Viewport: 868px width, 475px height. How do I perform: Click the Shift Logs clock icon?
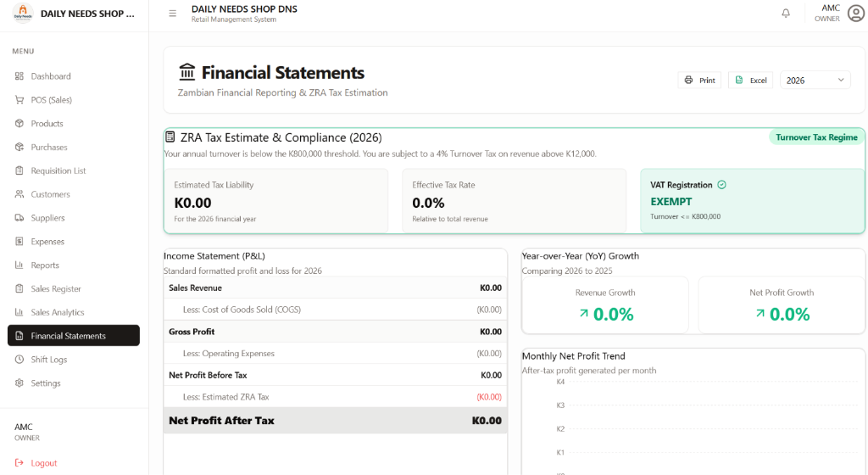(x=19, y=360)
